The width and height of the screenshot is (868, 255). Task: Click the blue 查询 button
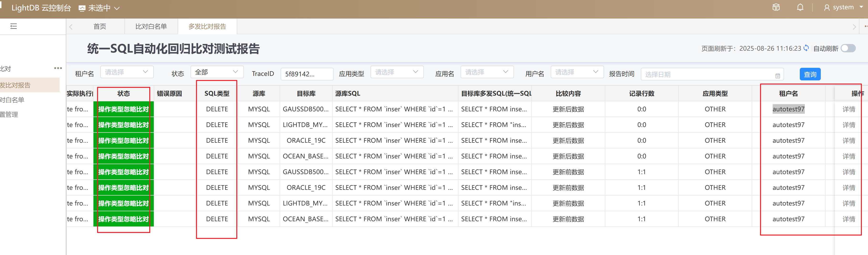click(810, 74)
